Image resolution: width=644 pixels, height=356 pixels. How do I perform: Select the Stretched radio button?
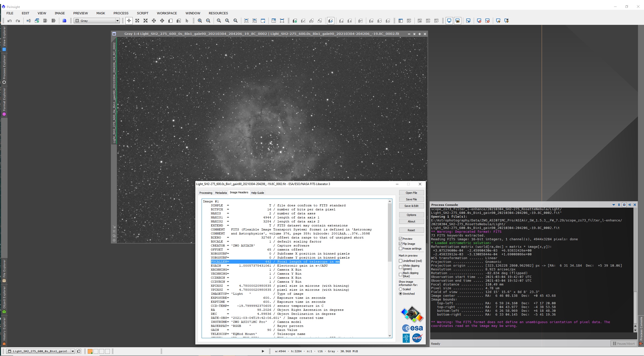(401, 294)
